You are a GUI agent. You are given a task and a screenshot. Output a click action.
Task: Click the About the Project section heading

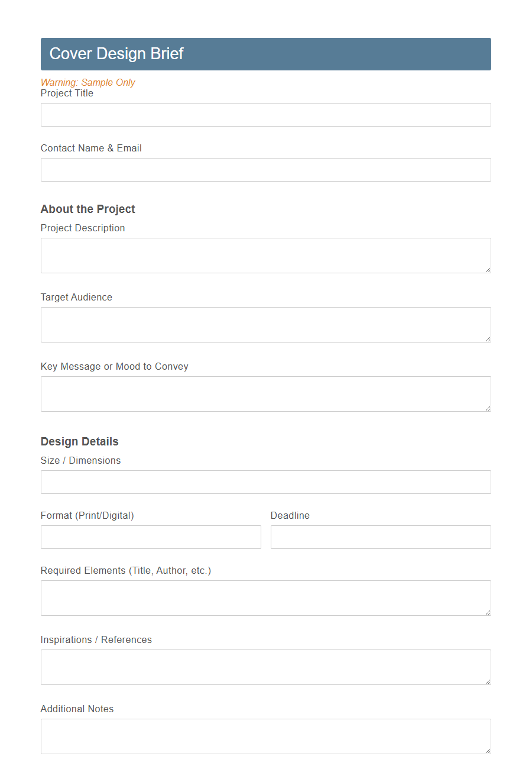87,209
